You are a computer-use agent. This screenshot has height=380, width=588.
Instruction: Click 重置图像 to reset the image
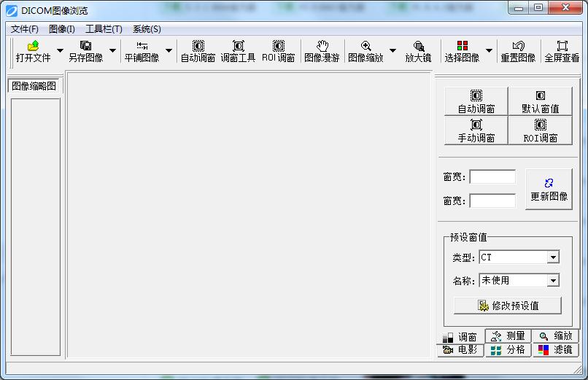[518, 51]
